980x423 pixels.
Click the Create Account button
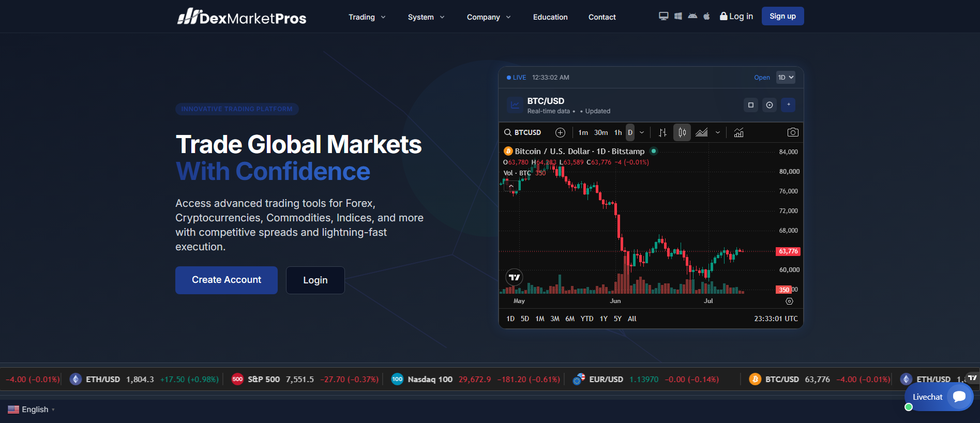pos(227,280)
